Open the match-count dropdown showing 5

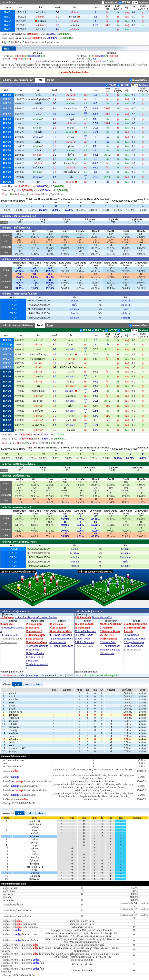pyautogui.click(x=135, y=2)
